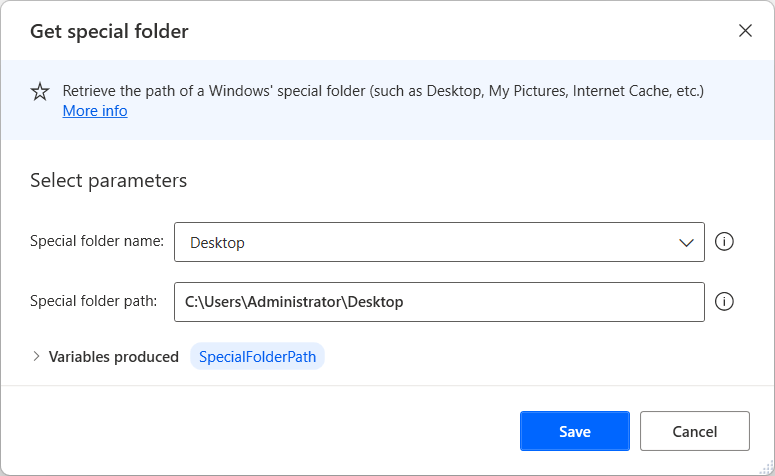Click the 'Special folder path:' label
The image size is (775, 476).
[x=93, y=300]
